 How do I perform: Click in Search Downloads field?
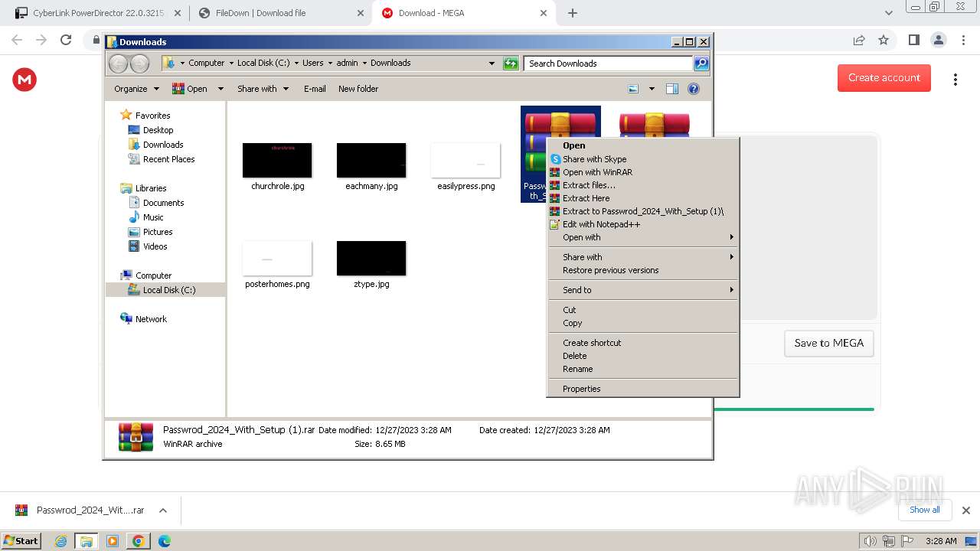point(608,64)
